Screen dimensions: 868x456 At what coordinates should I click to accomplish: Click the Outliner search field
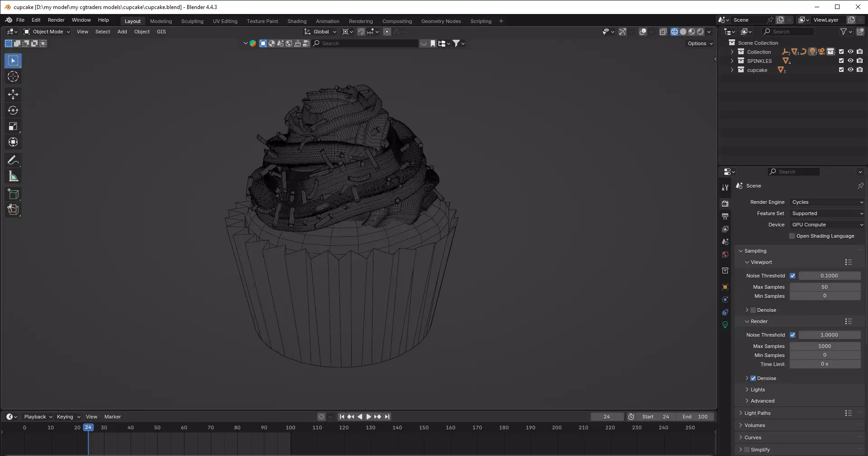tap(788, 32)
